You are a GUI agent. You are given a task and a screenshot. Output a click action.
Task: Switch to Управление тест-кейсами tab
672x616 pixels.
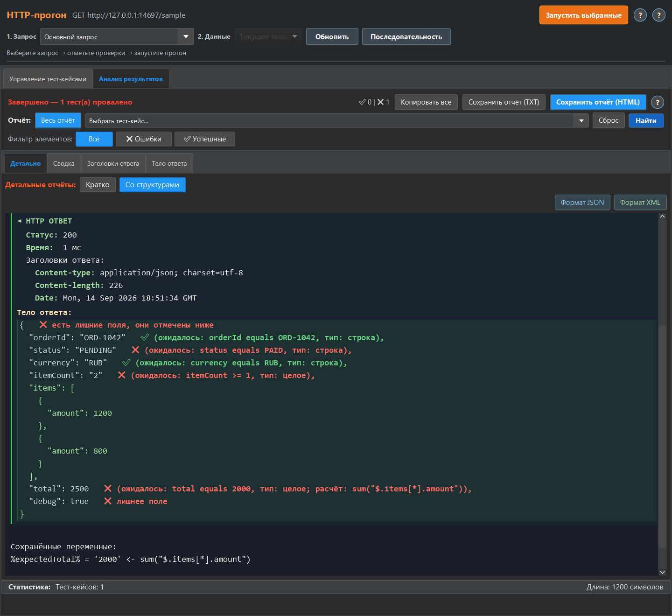point(48,79)
